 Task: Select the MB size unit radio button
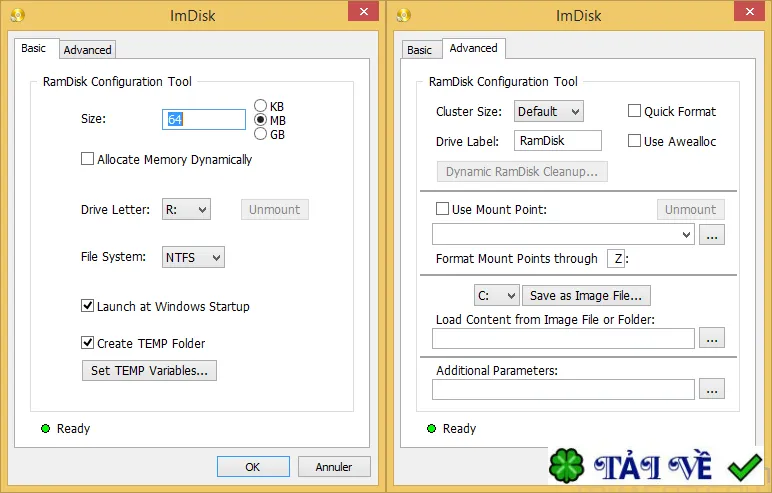pyautogui.click(x=260, y=120)
